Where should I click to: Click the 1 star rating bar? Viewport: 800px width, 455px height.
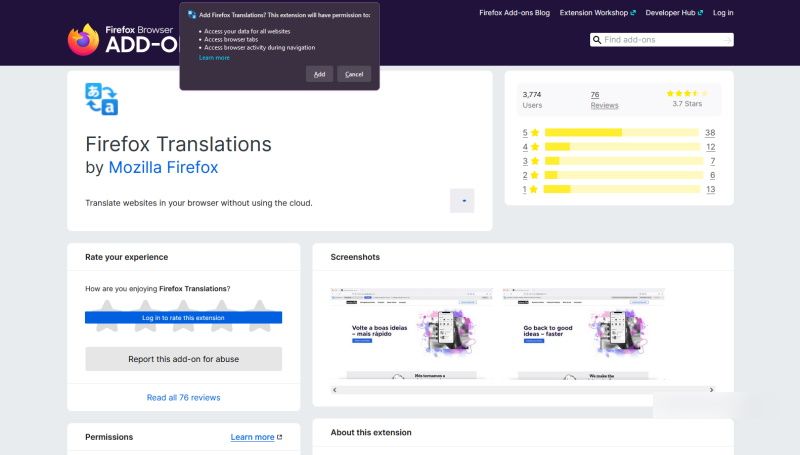click(622, 189)
